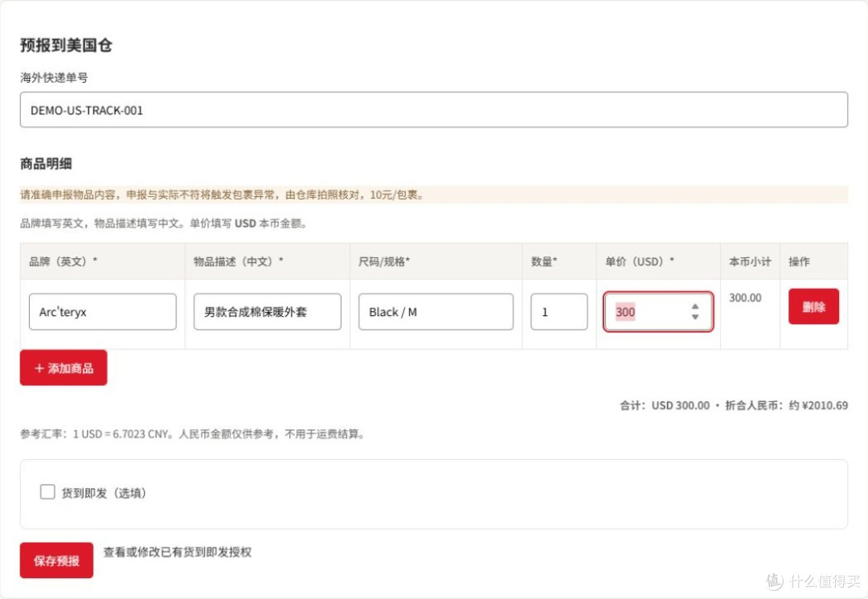Click the 合计: USD 300.00 total text
This screenshot has height=599, width=868.
tap(665, 405)
